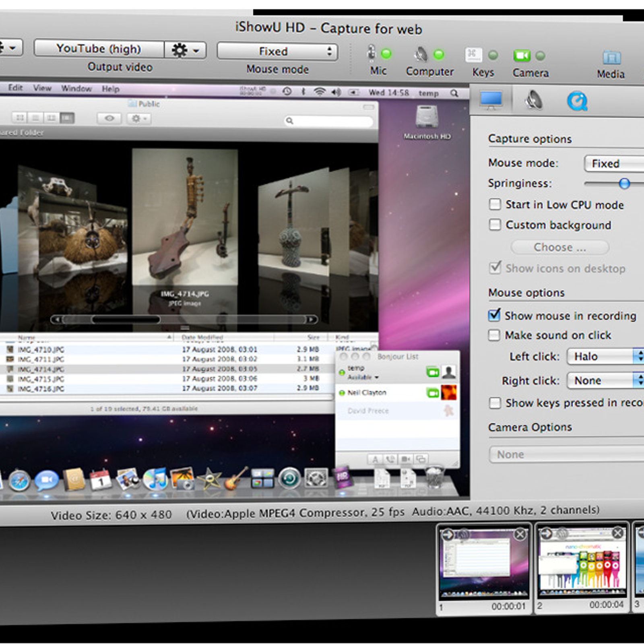
Task: Open the Right click None dropdown
Action: tap(605, 380)
